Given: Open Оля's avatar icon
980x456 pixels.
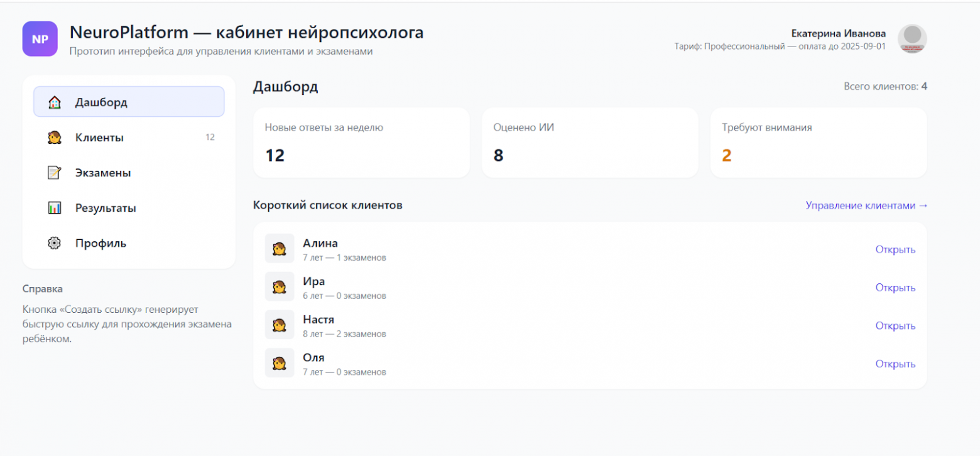Looking at the screenshot, I should pyautogui.click(x=280, y=362).
